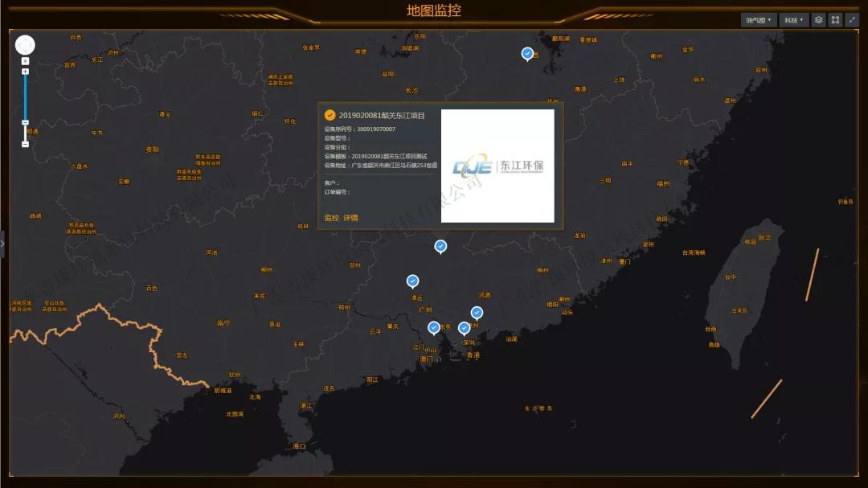
Task: Expand the left sidebar arrow handle
Action: click(2, 244)
